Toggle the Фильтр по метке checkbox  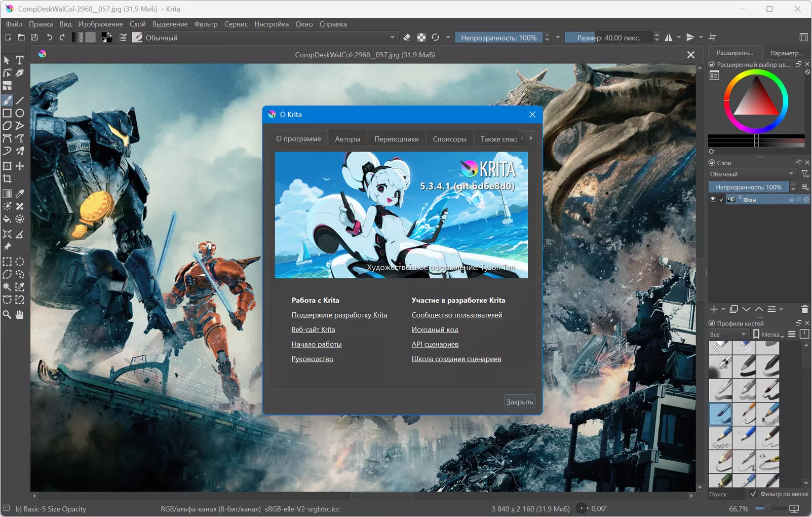753,494
